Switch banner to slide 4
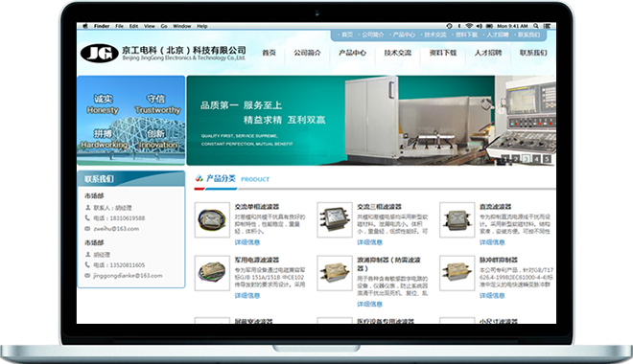Screen dimensions: 633x364 click(536, 159)
